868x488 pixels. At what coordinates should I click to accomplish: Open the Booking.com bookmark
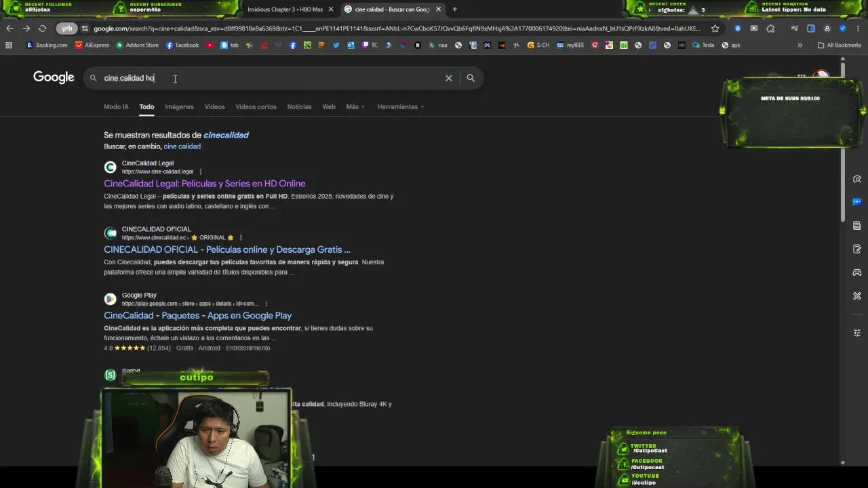click(x=47, y=45)
